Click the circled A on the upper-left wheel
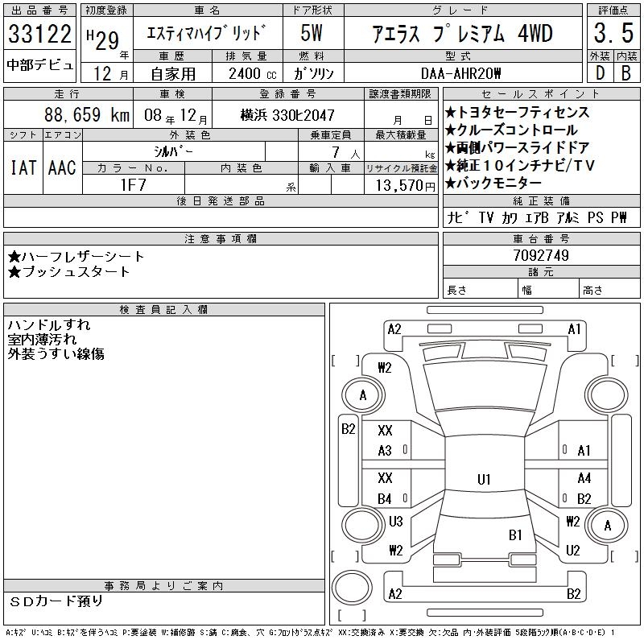This screenshot has height=644, width=644. pyautogui.click(x=363, y=395)
